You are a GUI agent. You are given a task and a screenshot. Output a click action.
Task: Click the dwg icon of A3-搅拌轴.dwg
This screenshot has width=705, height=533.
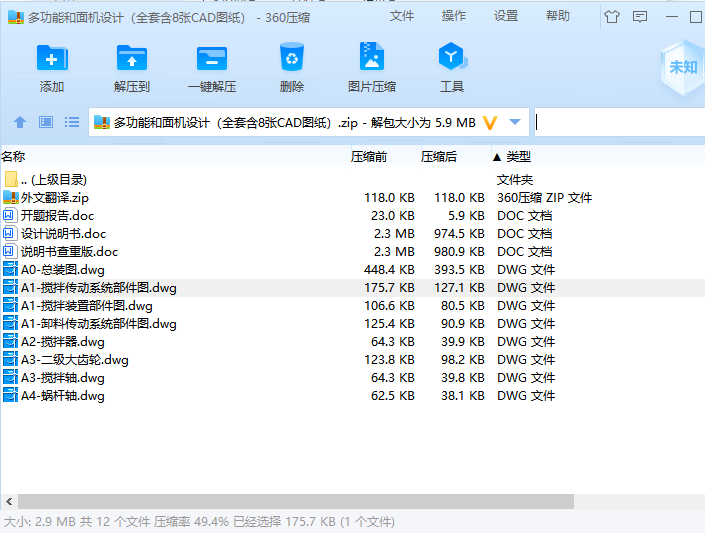pyautogui.click(x=10, y=377)
